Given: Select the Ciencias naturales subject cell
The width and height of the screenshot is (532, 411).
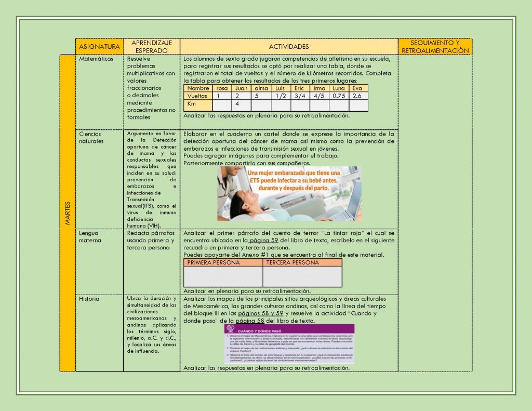Looking at the screenshot, I should 99,179.
